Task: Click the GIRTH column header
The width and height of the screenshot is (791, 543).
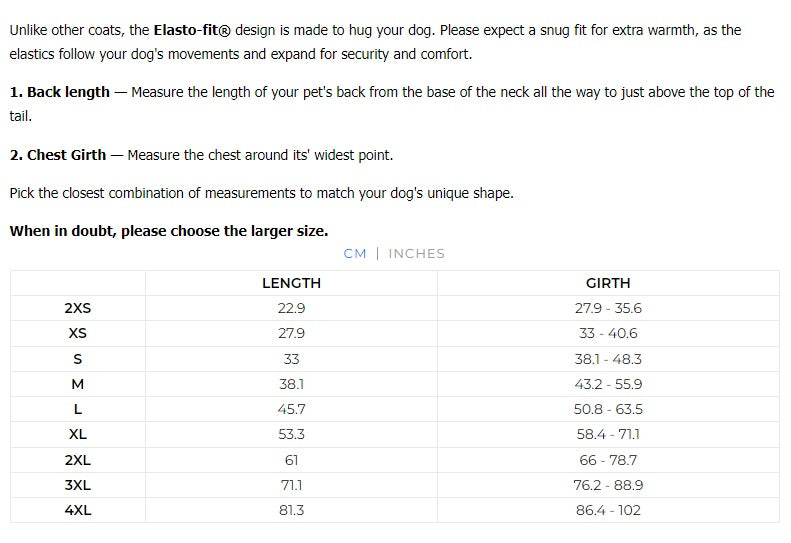Action: click(608, 283)
